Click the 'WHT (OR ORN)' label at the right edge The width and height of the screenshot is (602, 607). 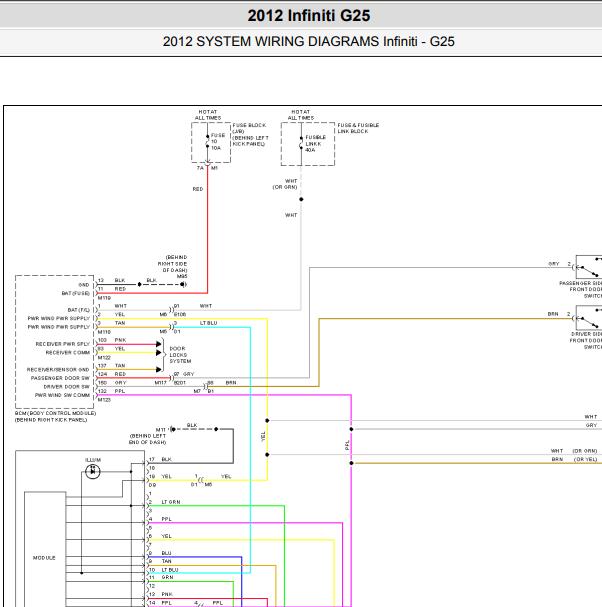click(x=574, y=451)
